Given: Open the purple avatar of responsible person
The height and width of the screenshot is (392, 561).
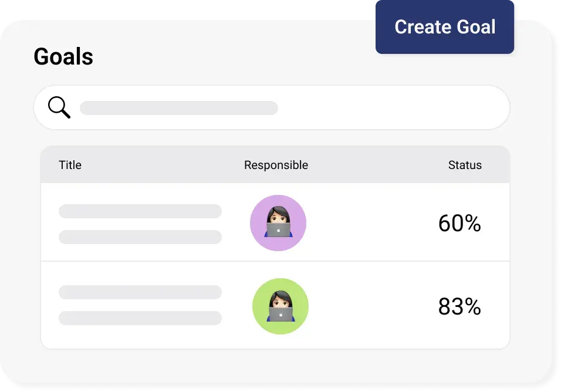Looking at the screenshot, I should pos(278,223).
